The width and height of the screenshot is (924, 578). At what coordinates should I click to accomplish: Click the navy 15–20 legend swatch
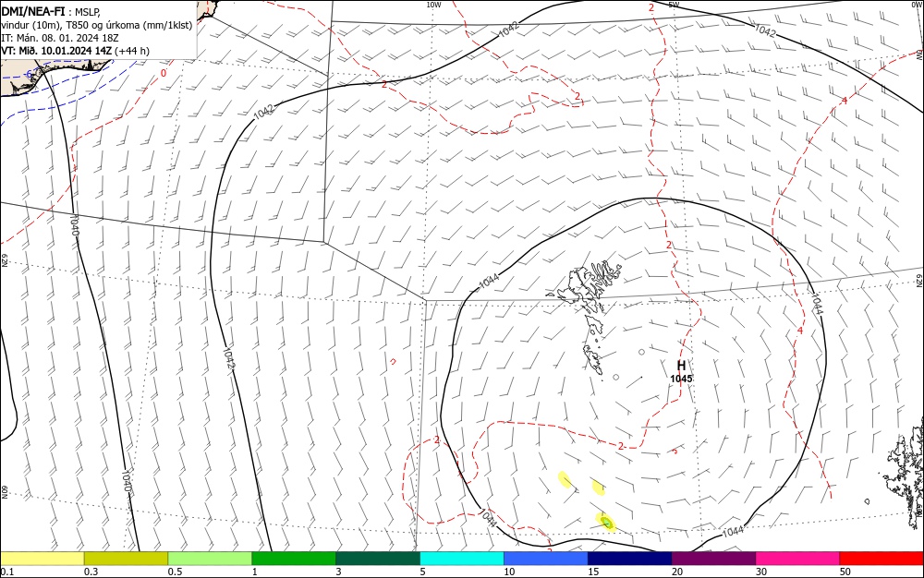630,559
